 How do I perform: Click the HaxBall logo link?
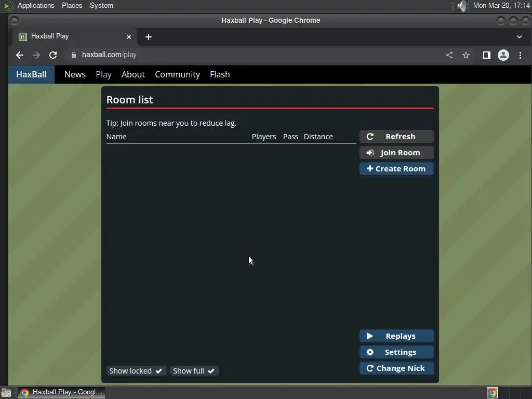pyautogui.click(x=31, y=74)
